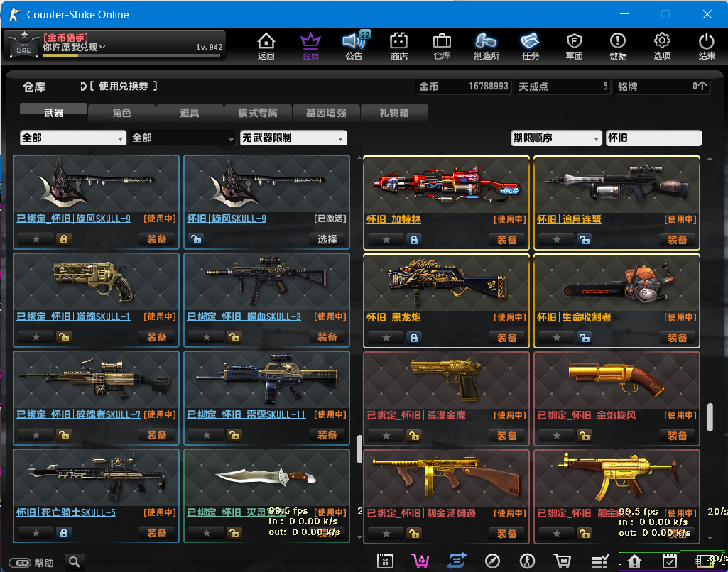728x572 pixels.
Task: Open the 军团 clan shield icon
Action: [x=575, y=46]
